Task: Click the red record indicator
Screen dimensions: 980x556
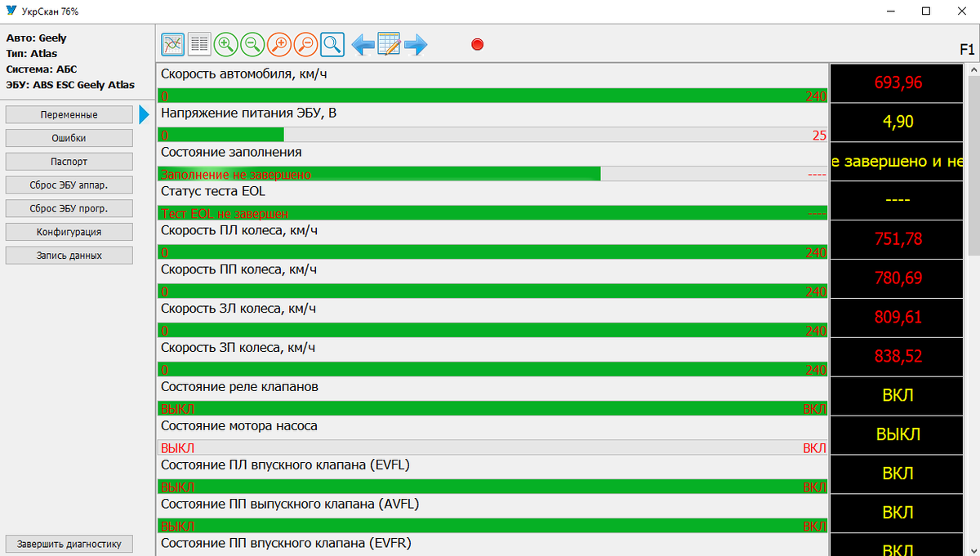Action: point(478,44)
